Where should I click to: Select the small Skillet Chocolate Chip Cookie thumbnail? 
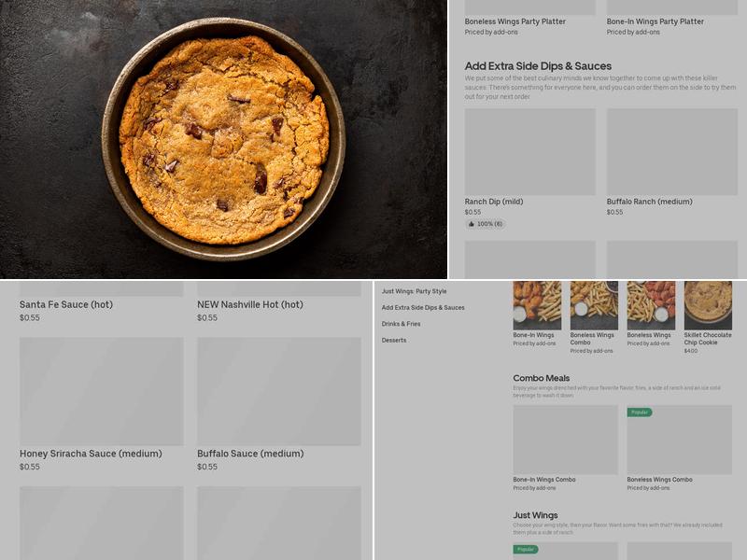click(x=708, y=305)
